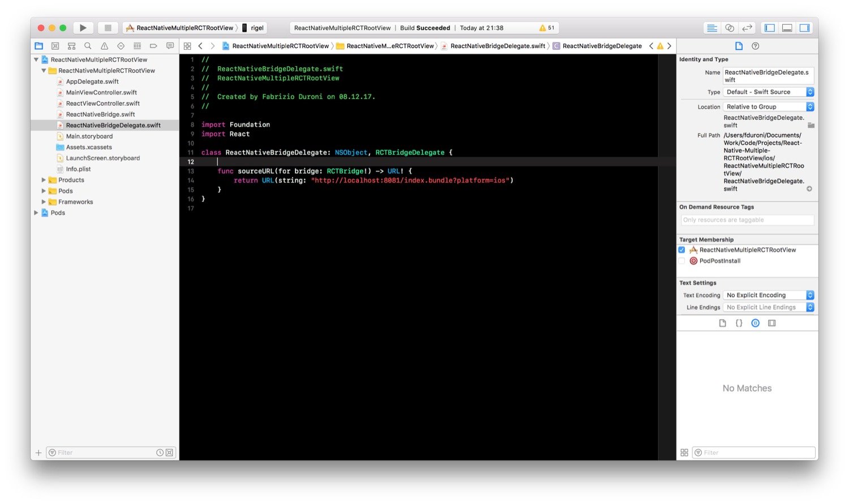The width and height of the screenshot is (849, 504).
Task: Click the 51 warnings indicator
Action: tap(547, 28)
